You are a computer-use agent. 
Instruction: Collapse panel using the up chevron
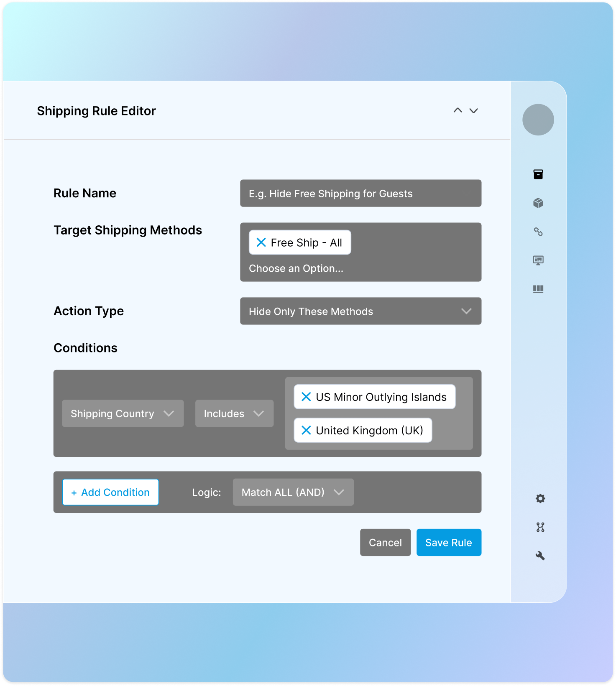click(458, 110)
